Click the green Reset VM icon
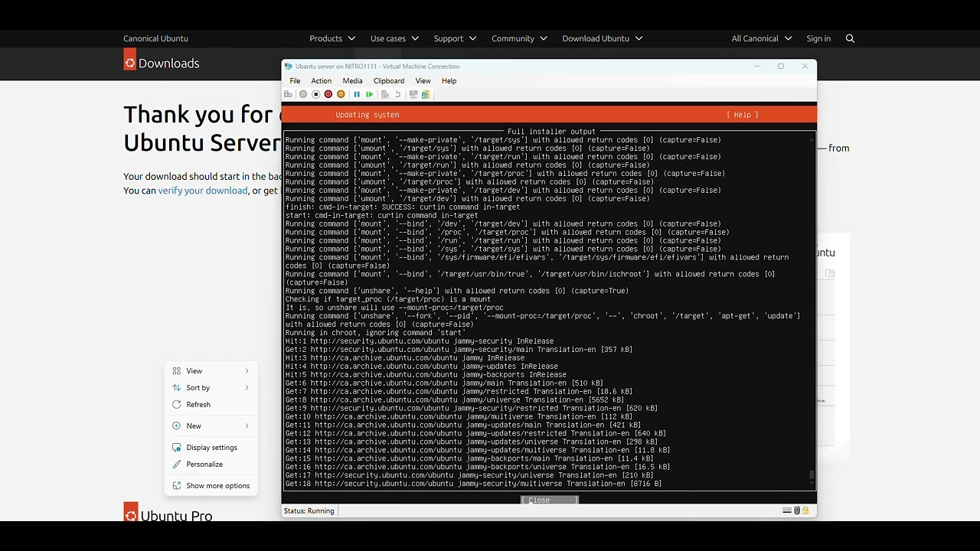 point(370,94)
